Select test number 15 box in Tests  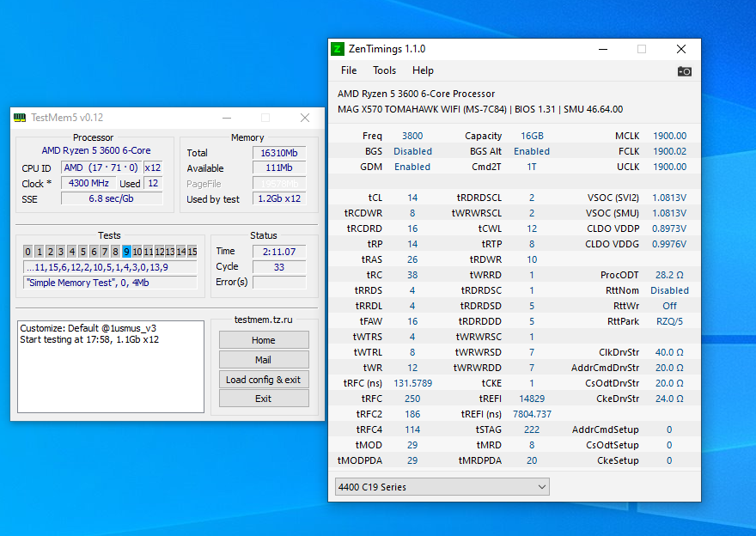point(192,251)
